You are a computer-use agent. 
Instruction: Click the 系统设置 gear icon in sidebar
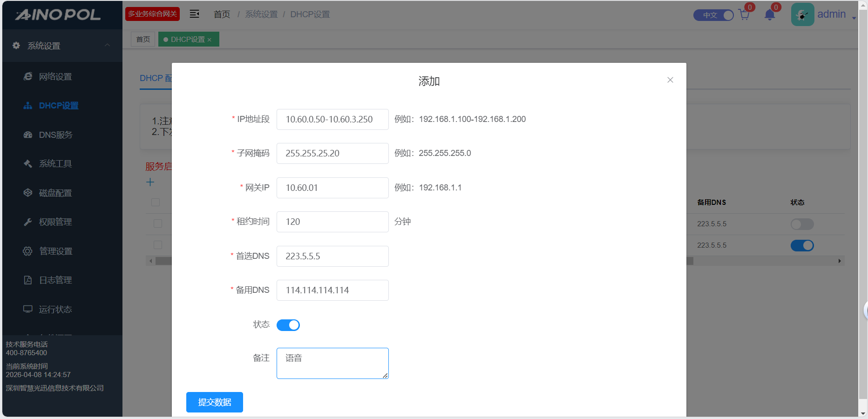(x=16, y=46)
